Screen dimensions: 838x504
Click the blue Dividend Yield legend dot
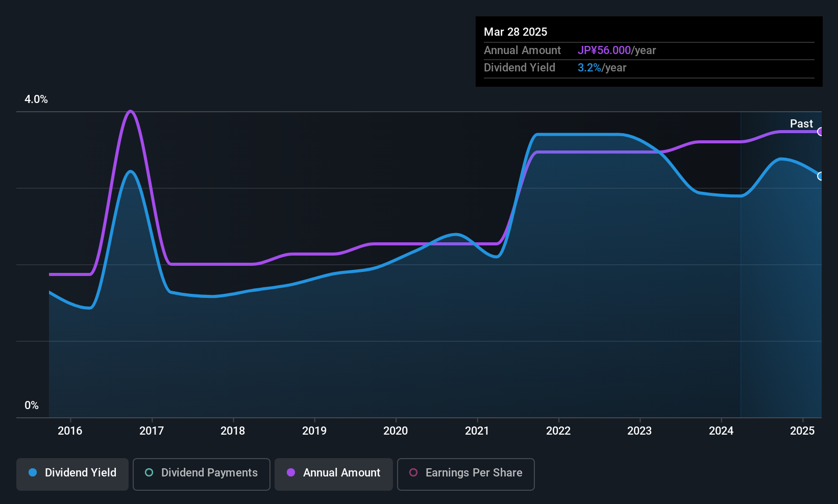tap(33, 472)
